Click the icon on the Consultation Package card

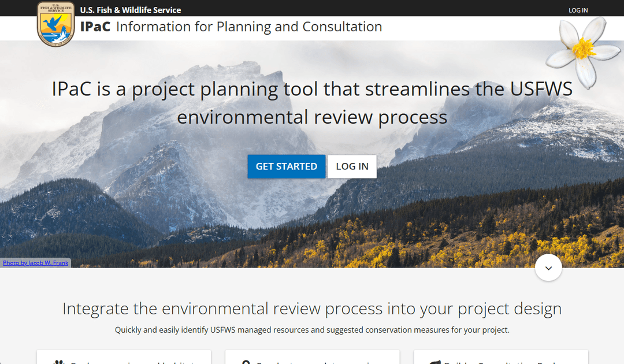coord(434,362)
